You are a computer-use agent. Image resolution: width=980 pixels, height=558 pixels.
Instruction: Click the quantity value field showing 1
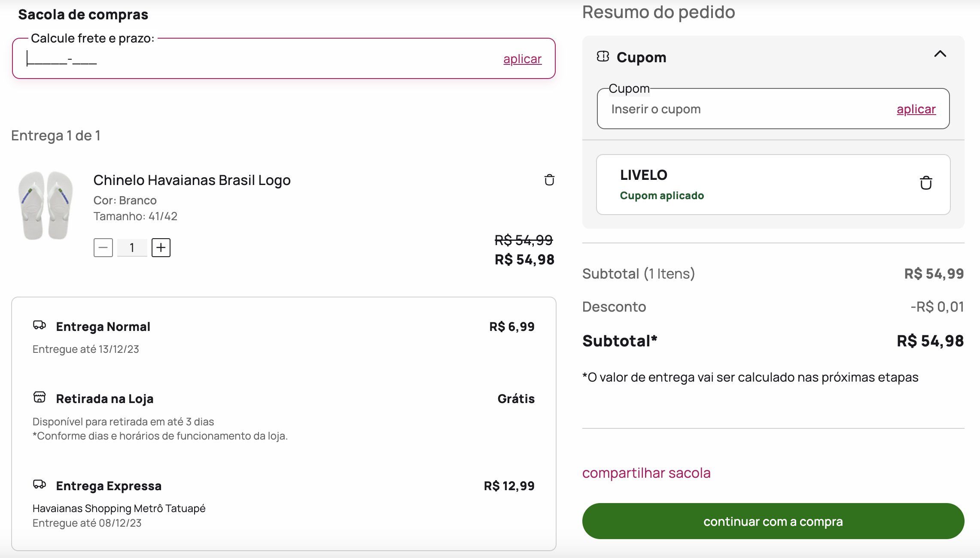click(132, 248)
